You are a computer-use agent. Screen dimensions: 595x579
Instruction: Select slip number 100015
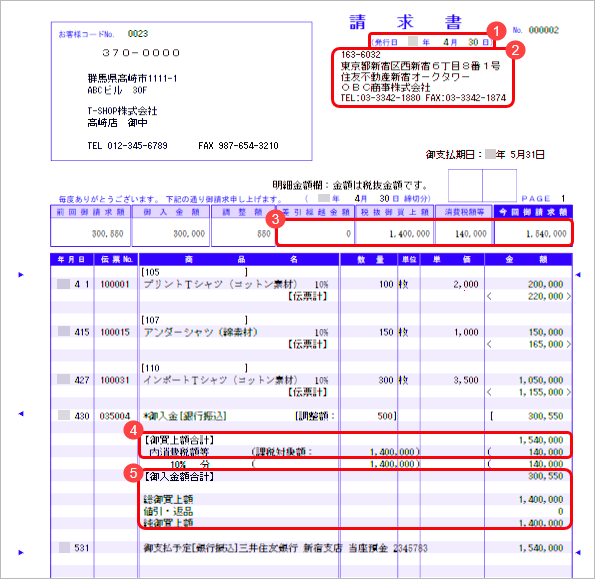click(x=115, y=332)
